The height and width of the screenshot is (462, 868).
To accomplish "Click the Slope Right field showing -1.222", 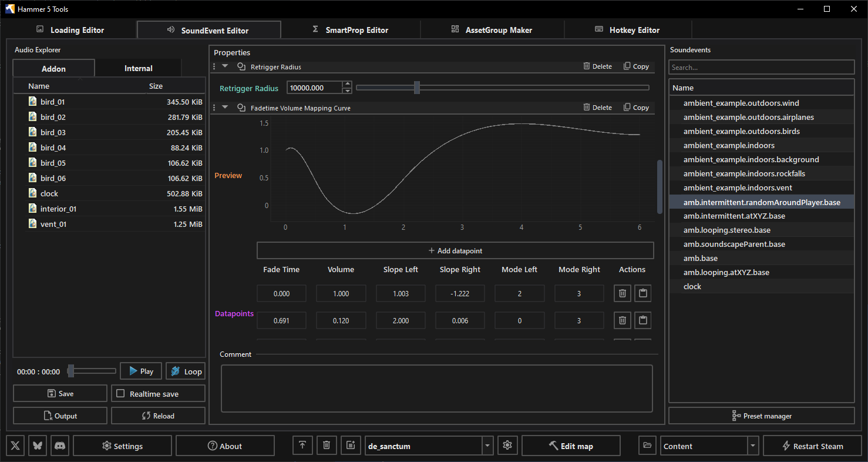I will coord(460,293).
